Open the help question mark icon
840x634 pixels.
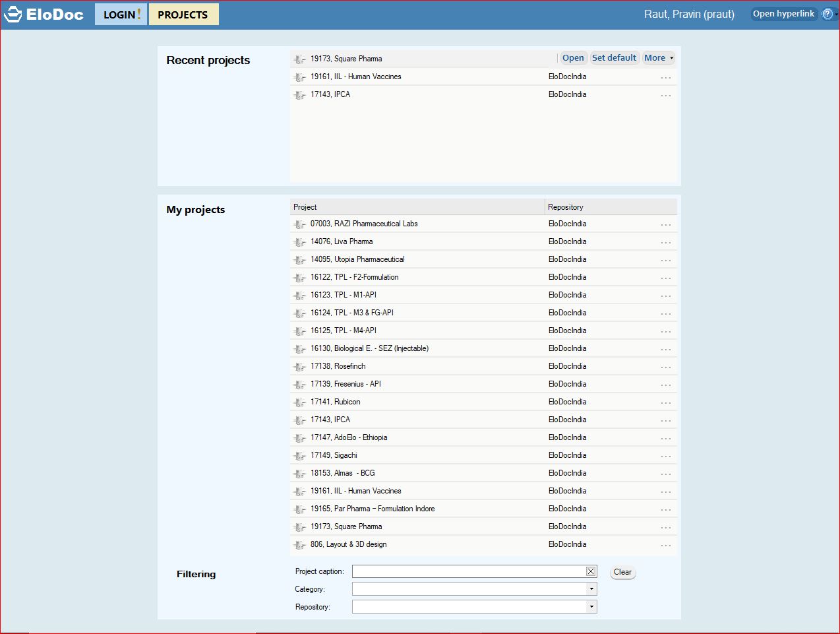[x=827, y=14]
